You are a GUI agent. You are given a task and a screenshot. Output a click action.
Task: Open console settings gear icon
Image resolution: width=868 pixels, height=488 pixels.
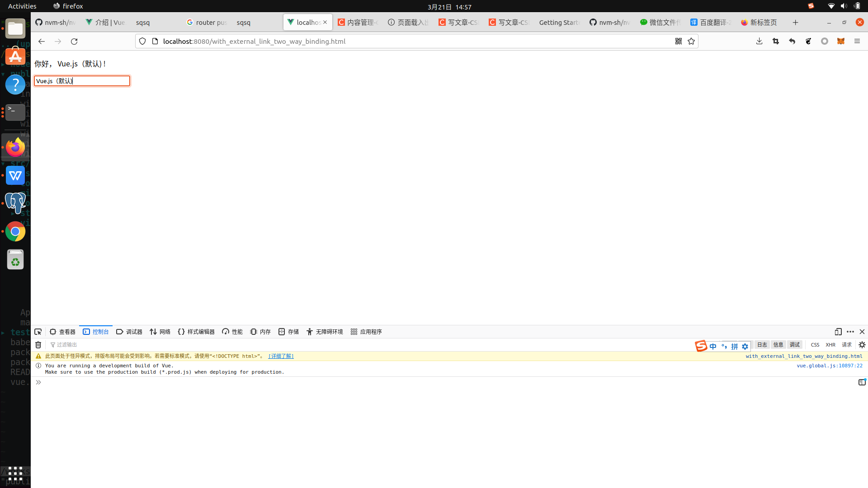(x=862, y=345)
